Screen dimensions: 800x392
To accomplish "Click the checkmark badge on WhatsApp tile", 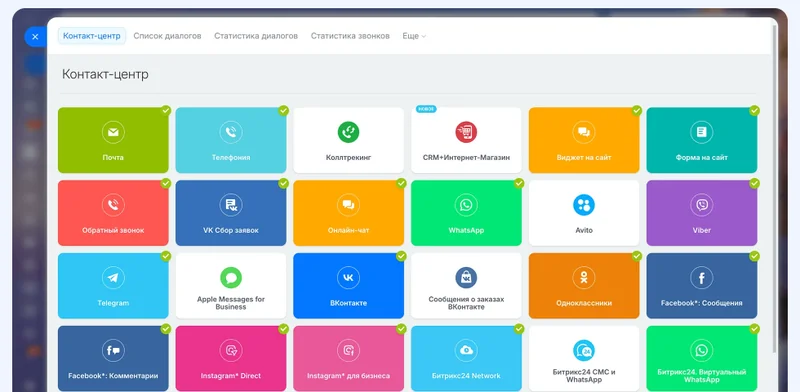I will (x=519, y=183).
